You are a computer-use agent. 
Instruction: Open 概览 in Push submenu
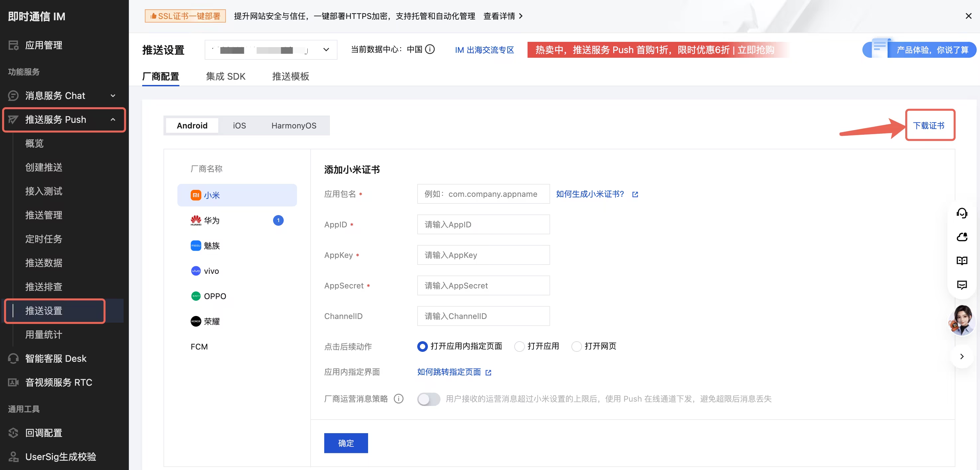34,143
